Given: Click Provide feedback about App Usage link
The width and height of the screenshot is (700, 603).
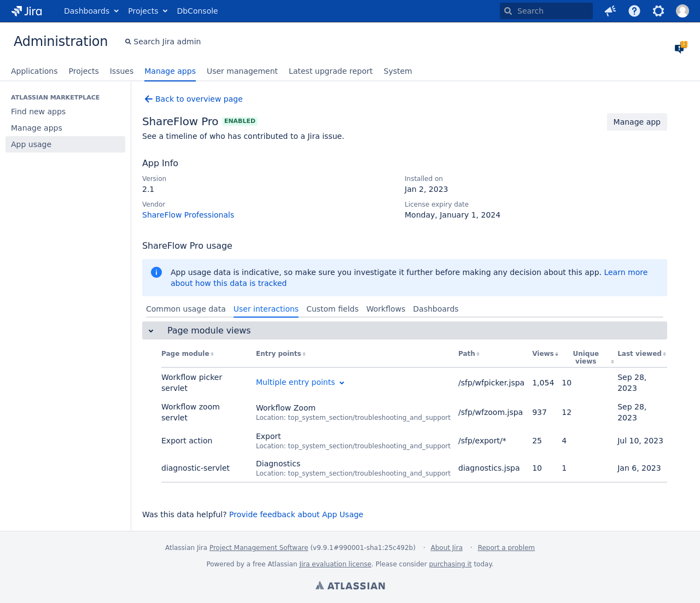Looking at the screenshot, I should (x=296, y=514).
